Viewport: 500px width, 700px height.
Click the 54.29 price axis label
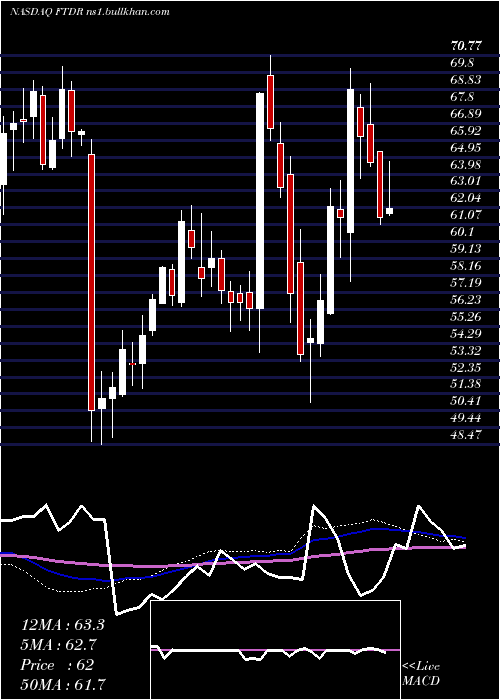point(466,333)
